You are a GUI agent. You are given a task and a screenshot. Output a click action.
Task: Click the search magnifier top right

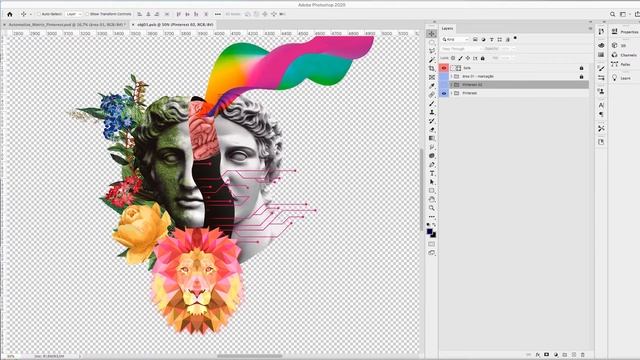click(x=613, y=14)
